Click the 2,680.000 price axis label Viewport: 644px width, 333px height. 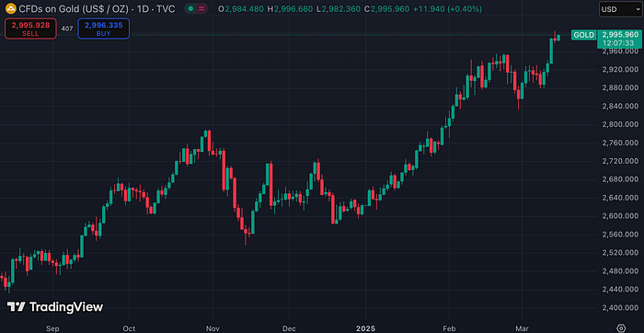point(619,179)
